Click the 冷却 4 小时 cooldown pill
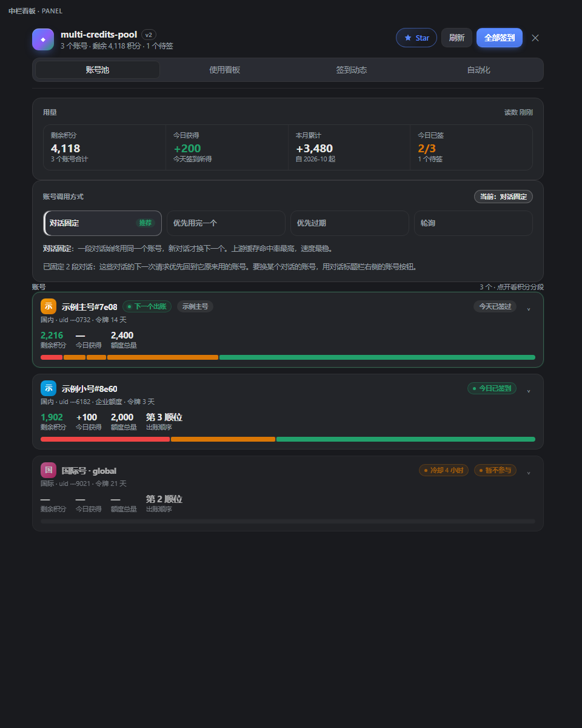582x728 pixels. (444, 470)
